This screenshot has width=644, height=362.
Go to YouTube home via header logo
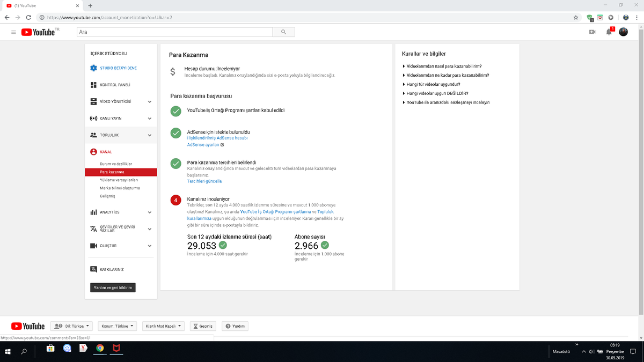tap(38, 32)
